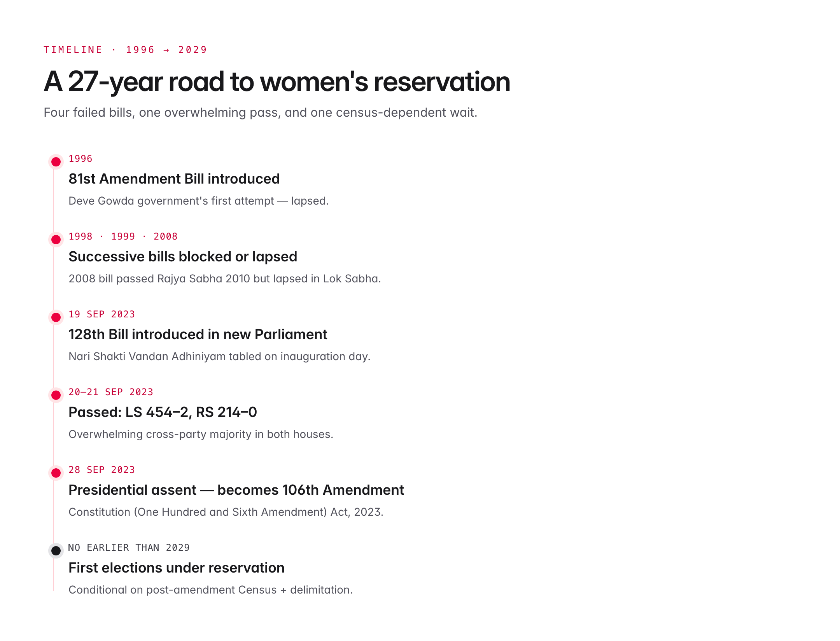Click the "81st Amendment Bill introduced" heading
Screen dimensions: 840x641
click(174, 179)
